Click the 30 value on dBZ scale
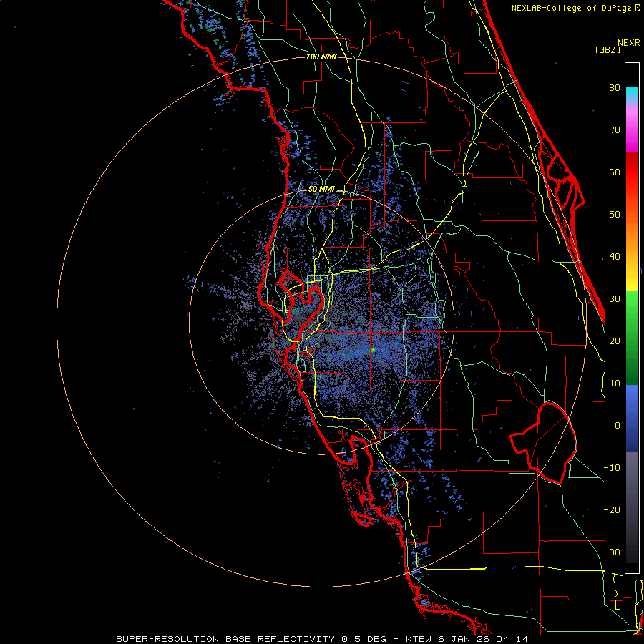This screenshot has width=644, height=644. coord(615,299)
